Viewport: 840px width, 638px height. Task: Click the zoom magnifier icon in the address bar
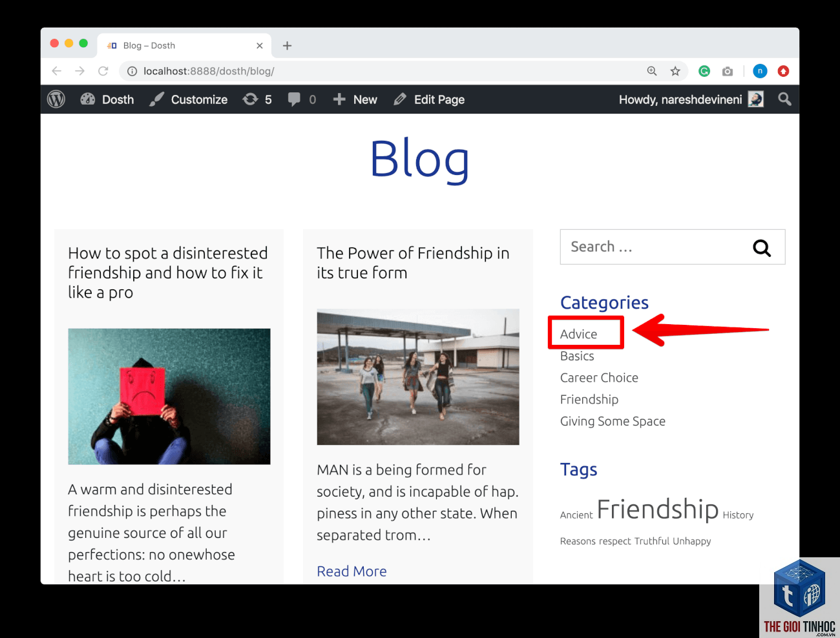(x=652, y=71)
